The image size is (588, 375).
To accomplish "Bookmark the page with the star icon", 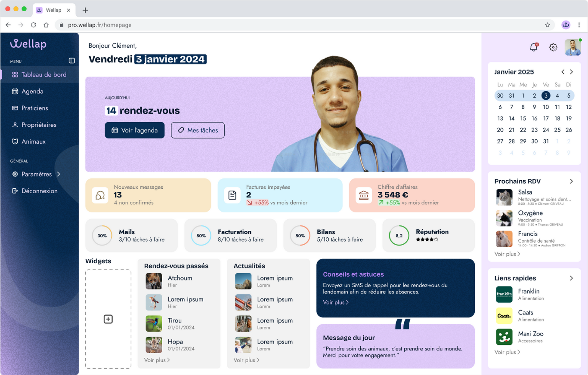I will click(x=548, y=25).
